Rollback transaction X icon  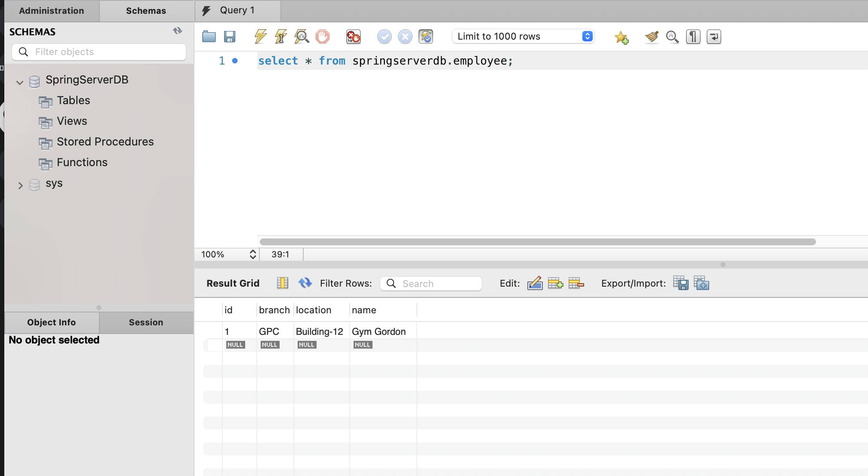point(405,37)
